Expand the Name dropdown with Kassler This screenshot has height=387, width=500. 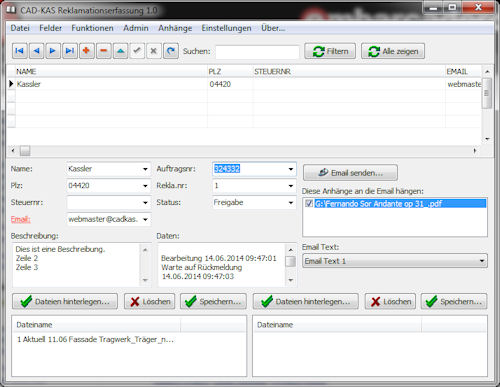(x=145, y=169)
